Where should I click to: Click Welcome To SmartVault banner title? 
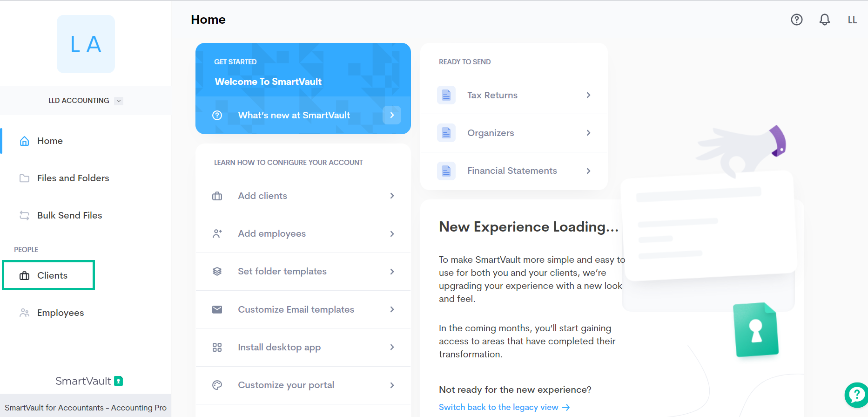(x=268, y=82)
